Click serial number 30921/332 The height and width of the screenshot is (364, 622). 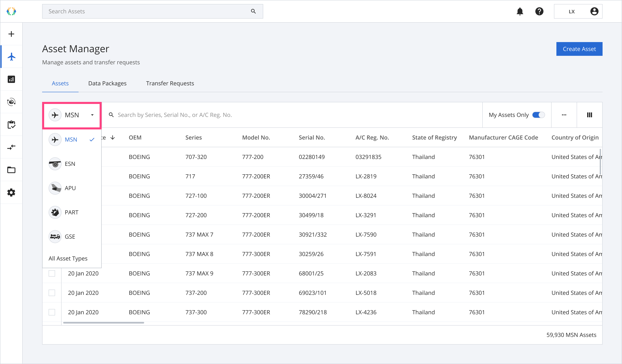pyautogui.click(x=313, y=235)
